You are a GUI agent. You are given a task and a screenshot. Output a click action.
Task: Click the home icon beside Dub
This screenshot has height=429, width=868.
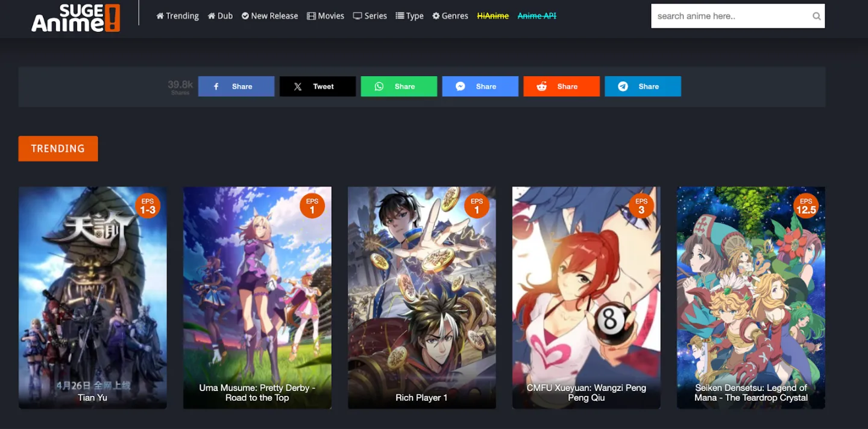(212, 16)
